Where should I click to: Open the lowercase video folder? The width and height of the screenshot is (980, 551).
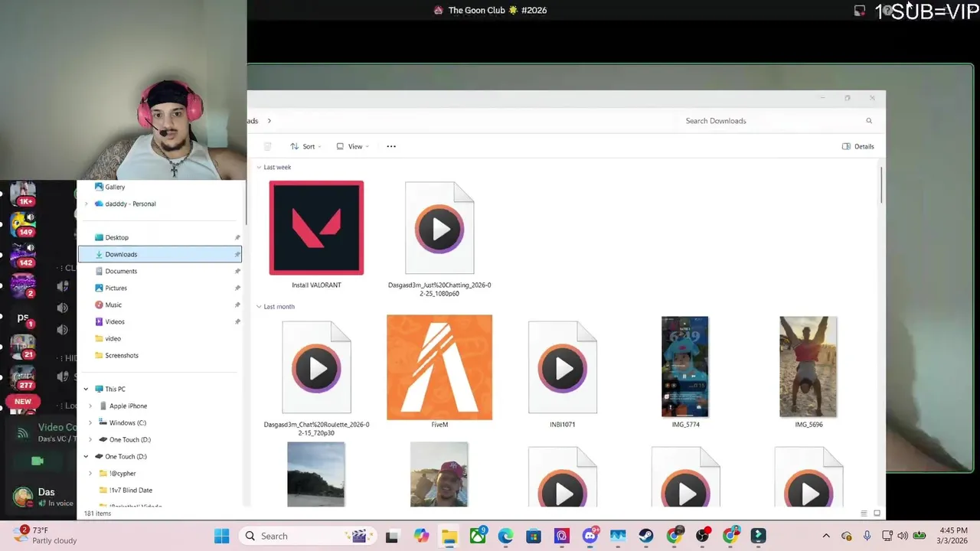pos(107,338)
